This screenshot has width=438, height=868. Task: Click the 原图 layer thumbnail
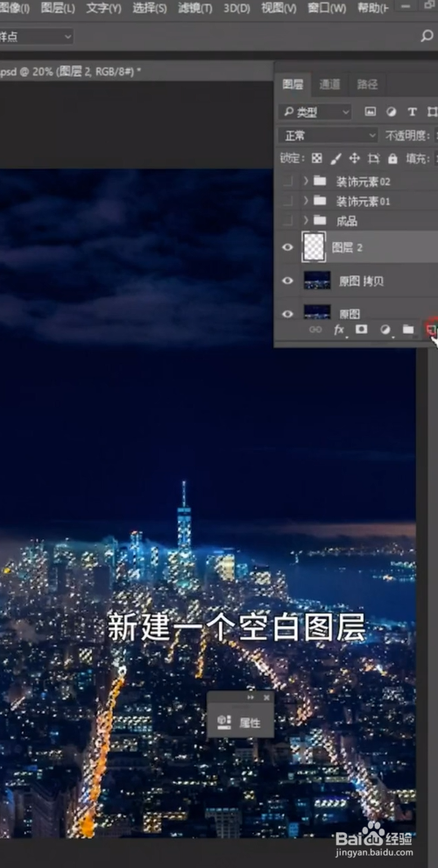[317, 311]
